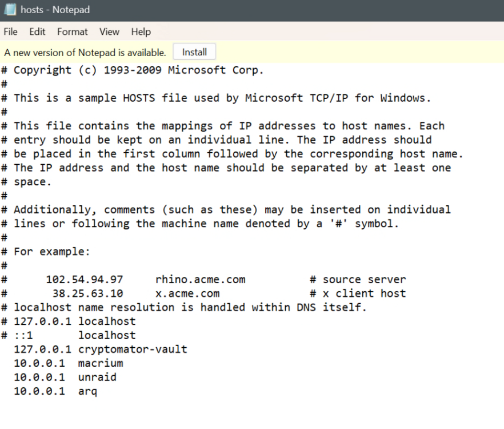Open the View menu
This screenshot has height=429, width=504.
click(x=109, y=31)
